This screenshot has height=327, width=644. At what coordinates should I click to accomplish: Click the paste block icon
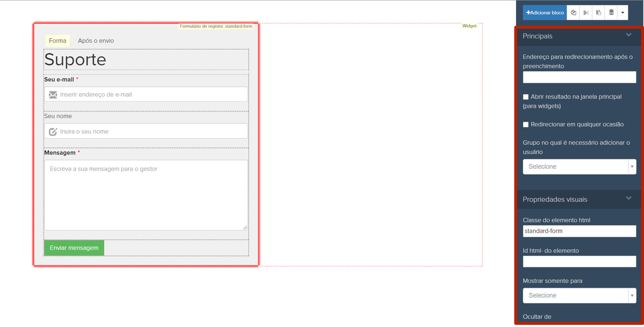[x=598, y=13]
